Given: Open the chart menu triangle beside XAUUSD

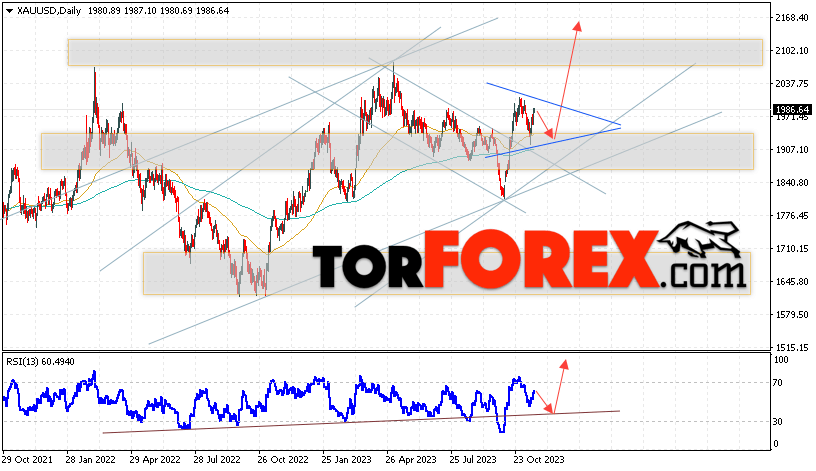Looking at the screenshot, I should (9, 11).
